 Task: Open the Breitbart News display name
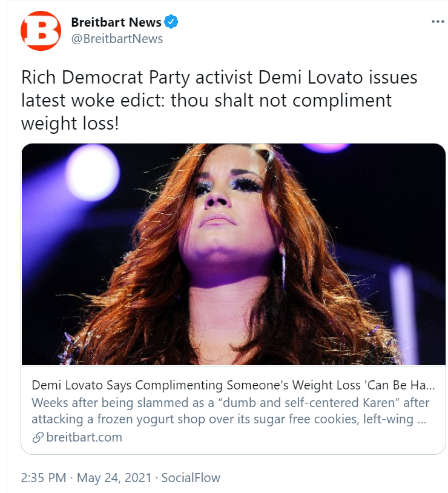click(x=116, y=22)
